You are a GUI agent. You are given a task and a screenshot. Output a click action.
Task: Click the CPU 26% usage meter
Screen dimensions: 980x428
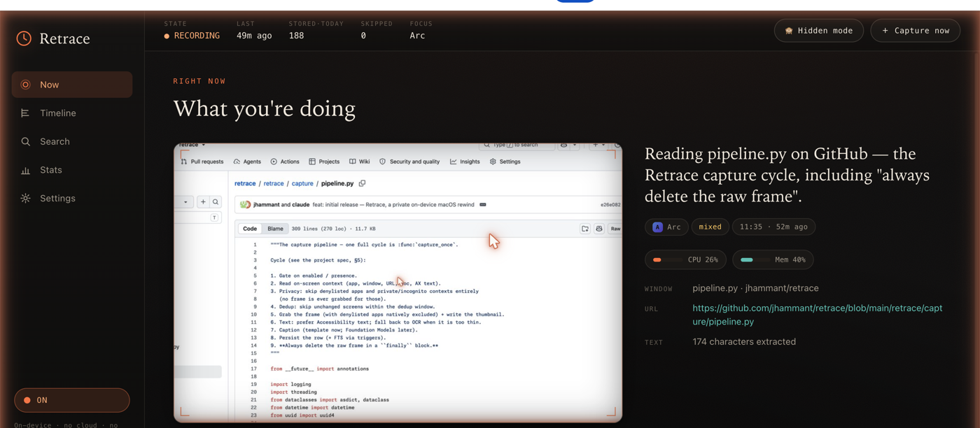[x=686, y=259]
